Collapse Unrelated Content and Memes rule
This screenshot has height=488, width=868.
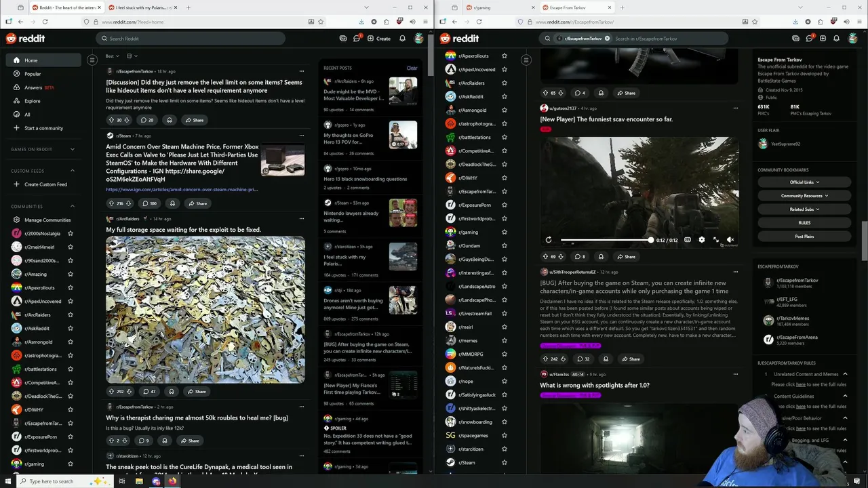tap(845, 374)
